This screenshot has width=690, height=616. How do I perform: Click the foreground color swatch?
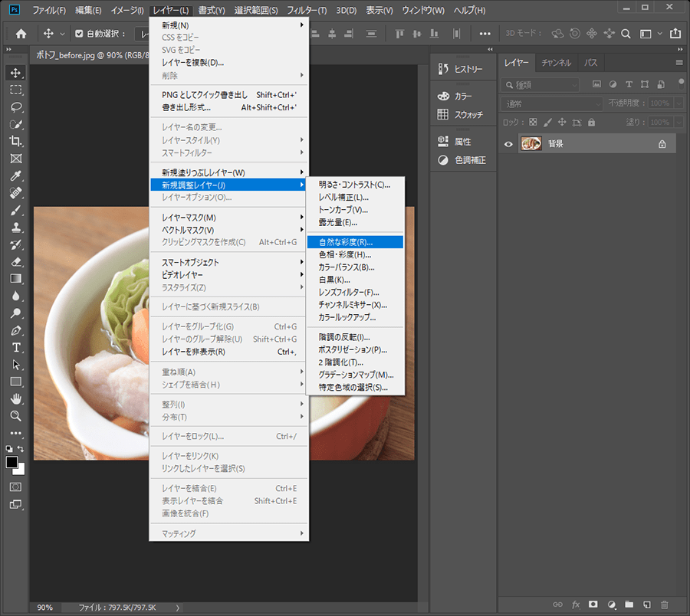point(12,462)
